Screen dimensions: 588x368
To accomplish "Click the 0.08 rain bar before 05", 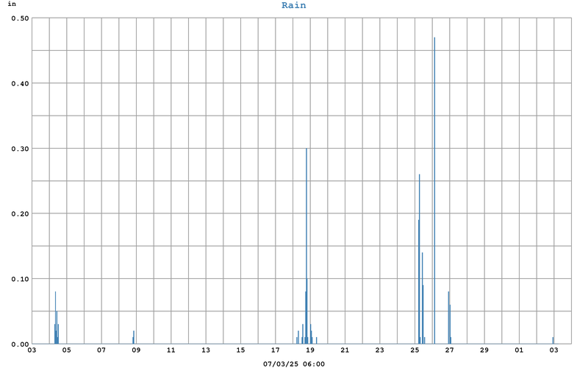I will pyautogui.click(x=56, y=318).
